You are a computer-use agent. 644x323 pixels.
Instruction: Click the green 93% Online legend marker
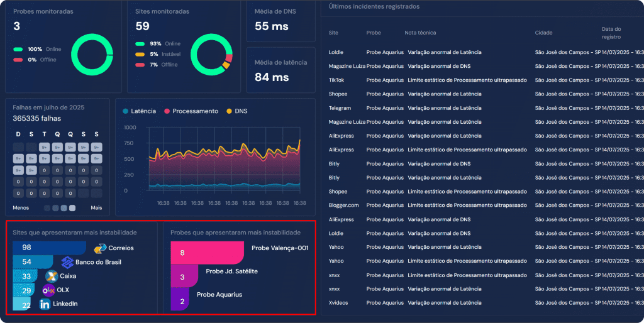click(x=140, y=44)
